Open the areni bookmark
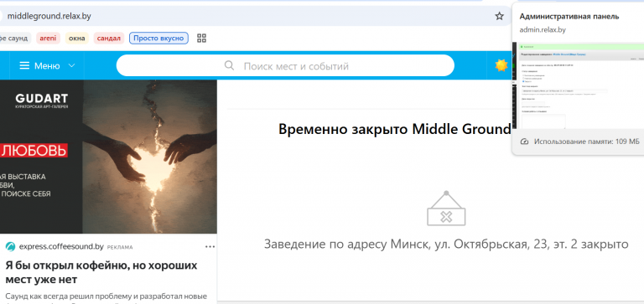This screenshot has width=644, height=304. [48, 39]
